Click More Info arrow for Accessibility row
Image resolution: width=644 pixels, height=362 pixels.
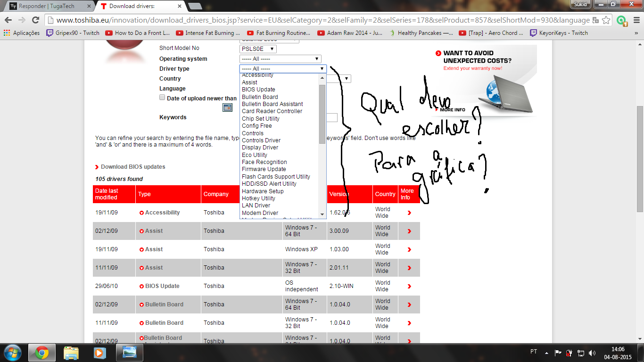pyautogui.click(x=409, y=213)
